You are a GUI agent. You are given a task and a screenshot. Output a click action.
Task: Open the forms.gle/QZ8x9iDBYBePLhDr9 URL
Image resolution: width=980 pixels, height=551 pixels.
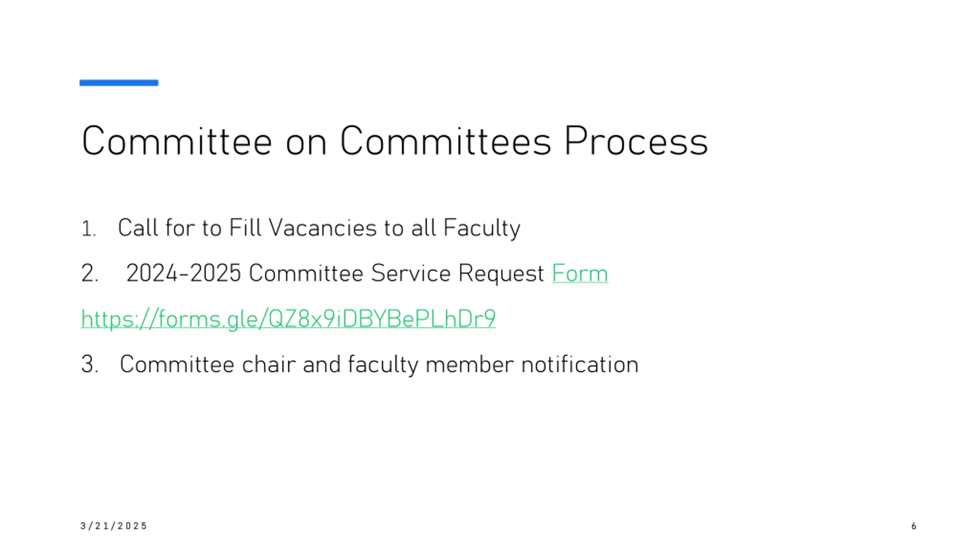pyautogui.click(x=288, y=319)
